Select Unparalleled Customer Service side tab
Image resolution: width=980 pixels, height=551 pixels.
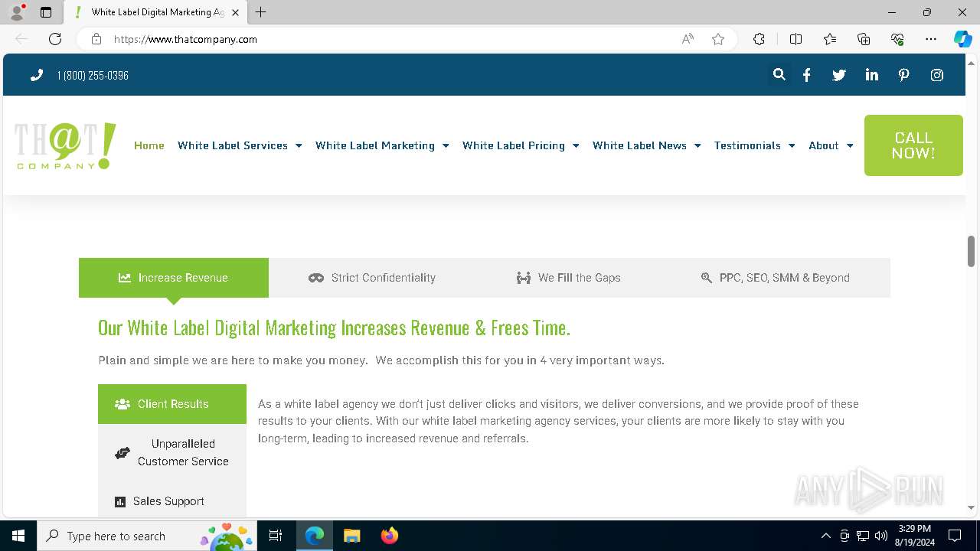[x=172, y=452]
